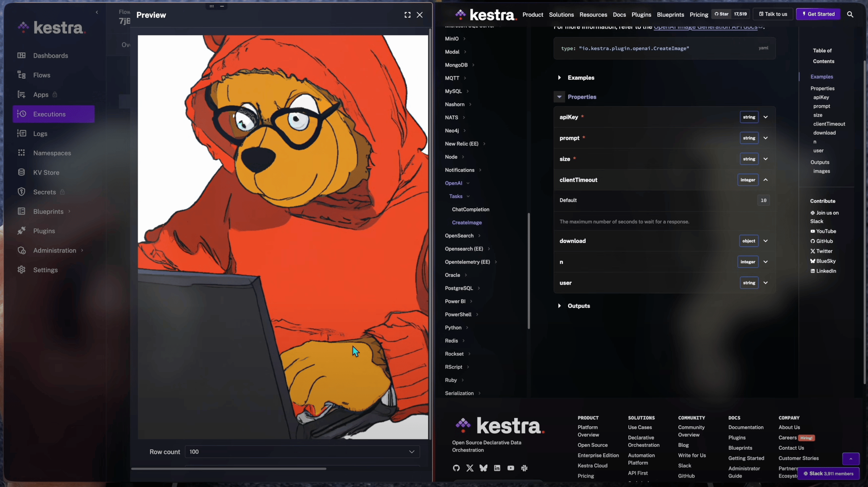Open Plugins plug icon
Screen dimensions: 868x487
coord(21,231)
